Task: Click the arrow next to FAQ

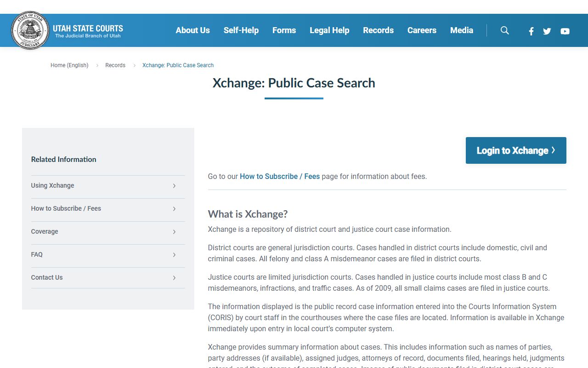Action: (x=174, y=255)
